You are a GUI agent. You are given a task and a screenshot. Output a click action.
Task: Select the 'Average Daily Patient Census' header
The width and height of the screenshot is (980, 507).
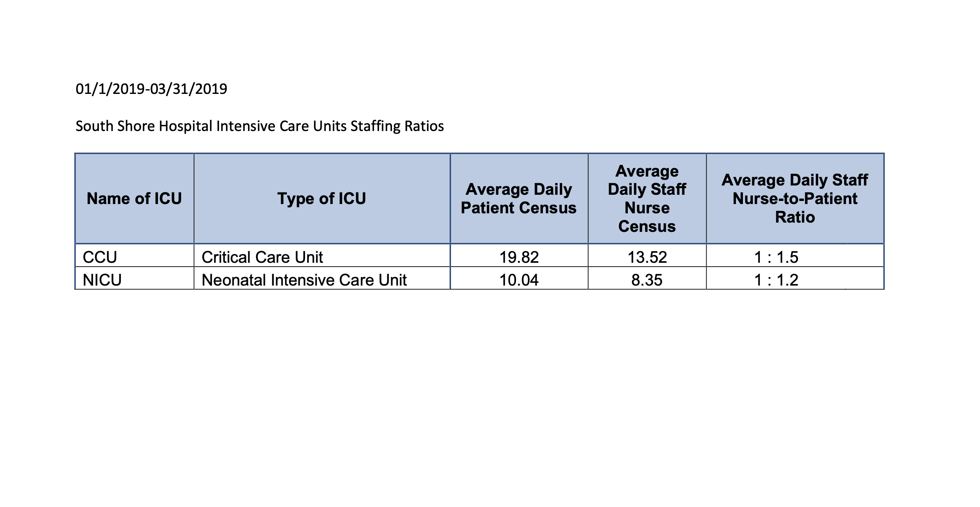pyautogui.click(x=519, y=199)
